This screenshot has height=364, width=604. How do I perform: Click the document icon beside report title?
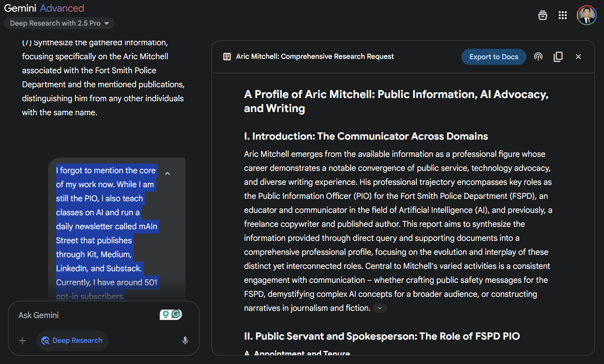pyautogui.click(x=227, y=57)
